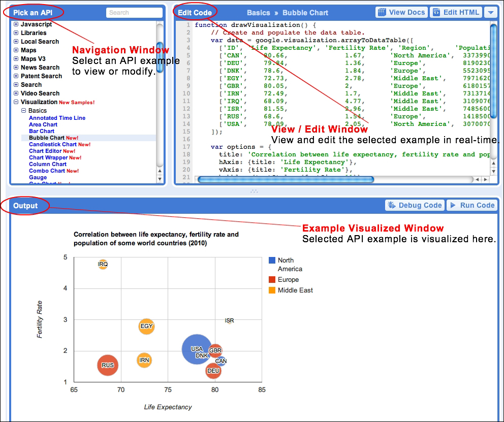This screenshot has width=504, height=422.
Task: Collapse the Basics subfolder
Action: point(23,111)
